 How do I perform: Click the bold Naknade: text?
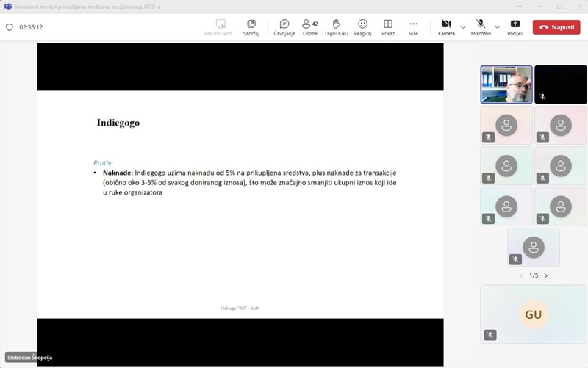click(118, 173)
